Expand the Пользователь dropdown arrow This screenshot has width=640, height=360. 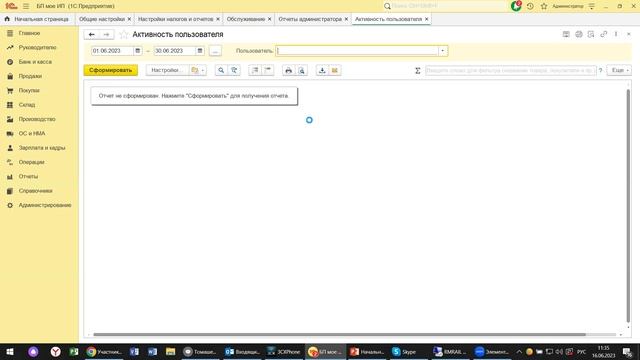(443, 51)
